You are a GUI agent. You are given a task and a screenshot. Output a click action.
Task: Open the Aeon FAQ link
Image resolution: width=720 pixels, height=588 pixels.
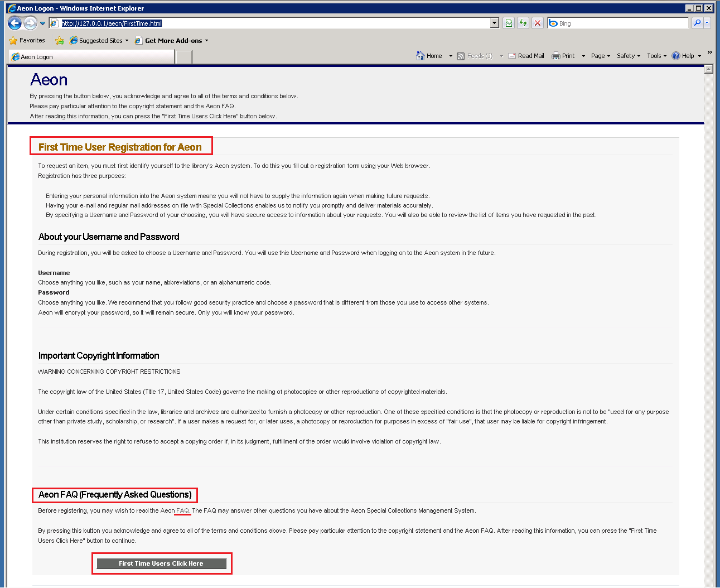click(x=182, y=510)
